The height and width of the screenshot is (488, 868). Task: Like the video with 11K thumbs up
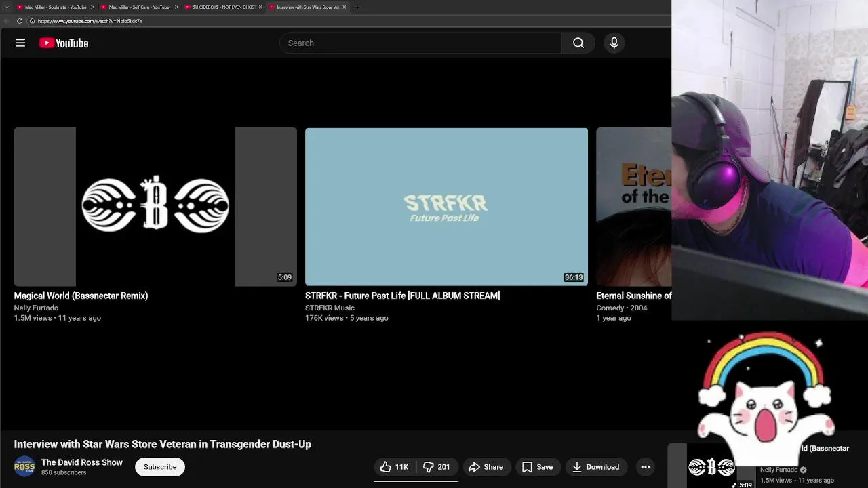tap(395, 467)
